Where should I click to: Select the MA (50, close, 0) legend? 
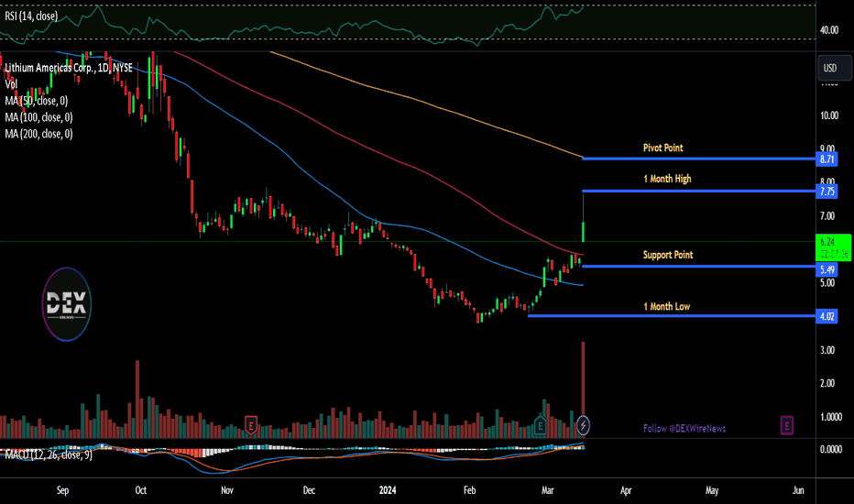[37, 101]
